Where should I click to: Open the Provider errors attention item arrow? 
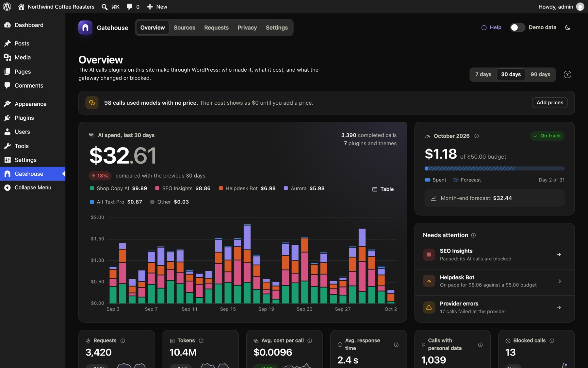click(559, 307)
